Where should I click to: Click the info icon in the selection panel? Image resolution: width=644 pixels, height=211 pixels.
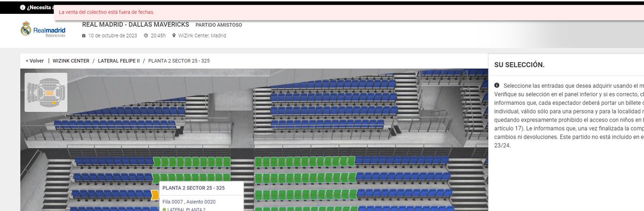(497, 85)
